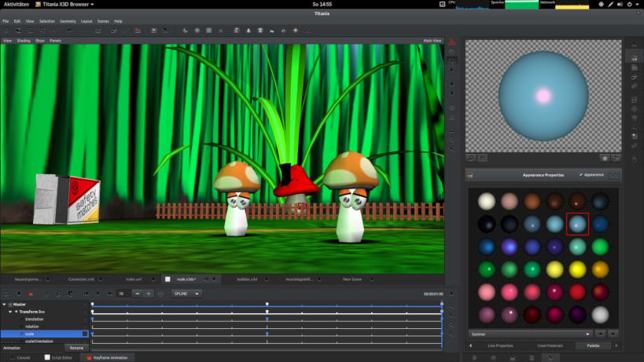Click the icon left of Appearance Properties title
Viewport: 644px width, 362px height.
click(x=470, y=175)
